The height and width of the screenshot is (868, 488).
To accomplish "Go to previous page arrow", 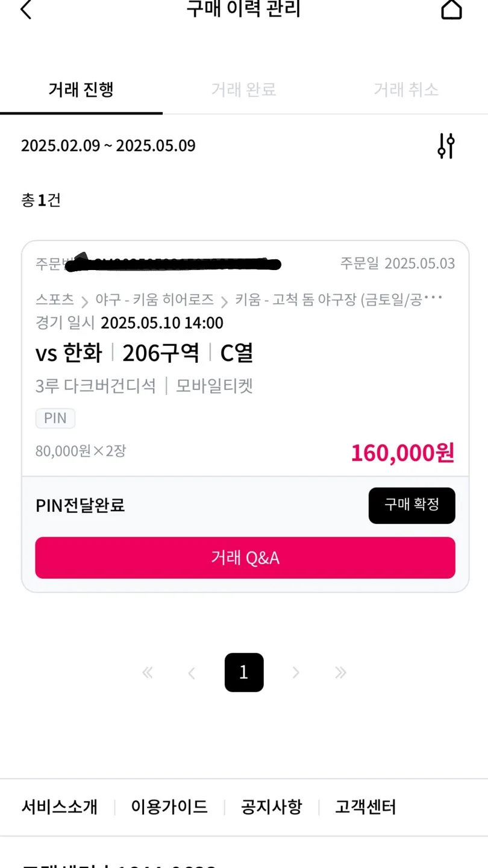I will pos(192,673).
